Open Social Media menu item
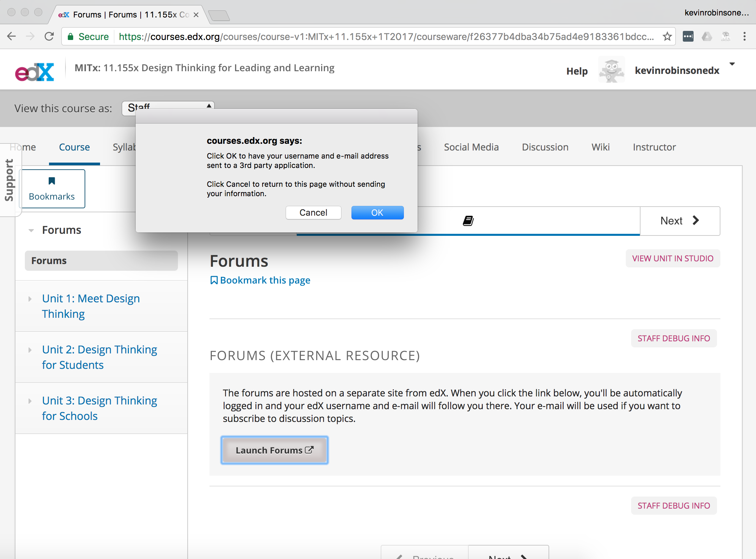The width and height of the screenshot is (756, 559). [471, 147]
